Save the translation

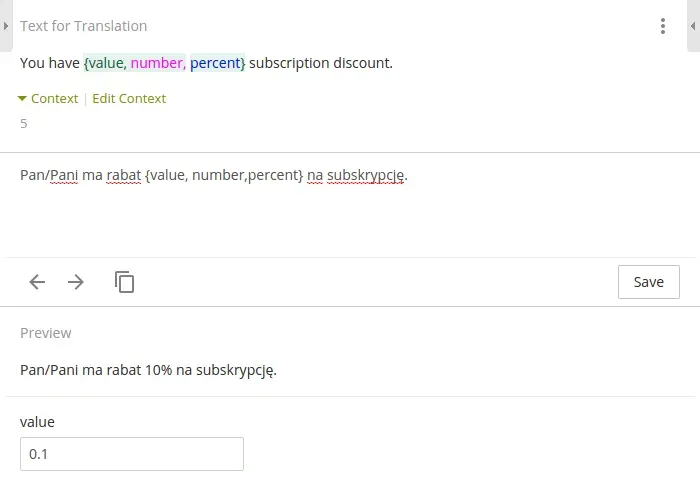(648, 282)
